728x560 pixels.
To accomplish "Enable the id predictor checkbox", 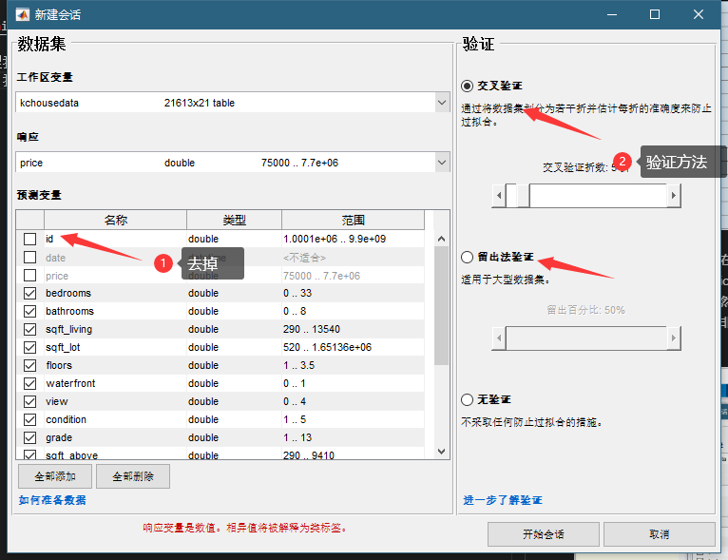I will tap(30, 240).
